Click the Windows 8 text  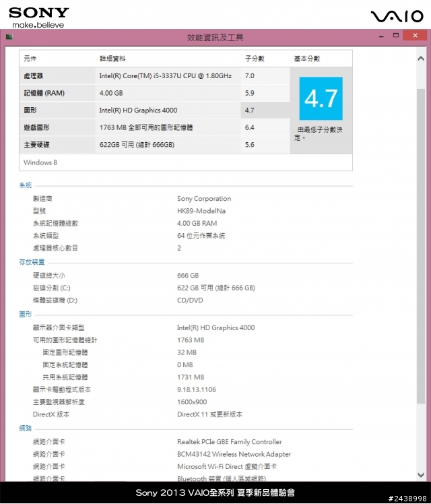pos(40,162)
